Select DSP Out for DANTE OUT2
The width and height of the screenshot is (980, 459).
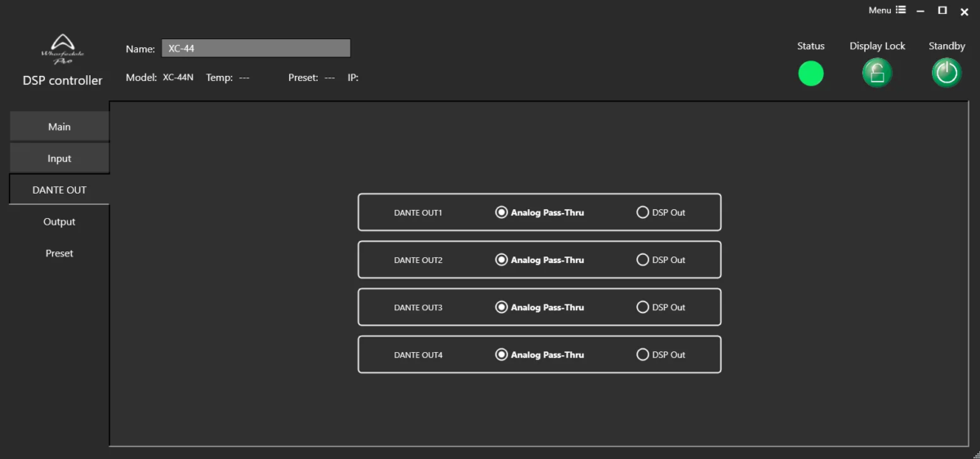(643, 260)
